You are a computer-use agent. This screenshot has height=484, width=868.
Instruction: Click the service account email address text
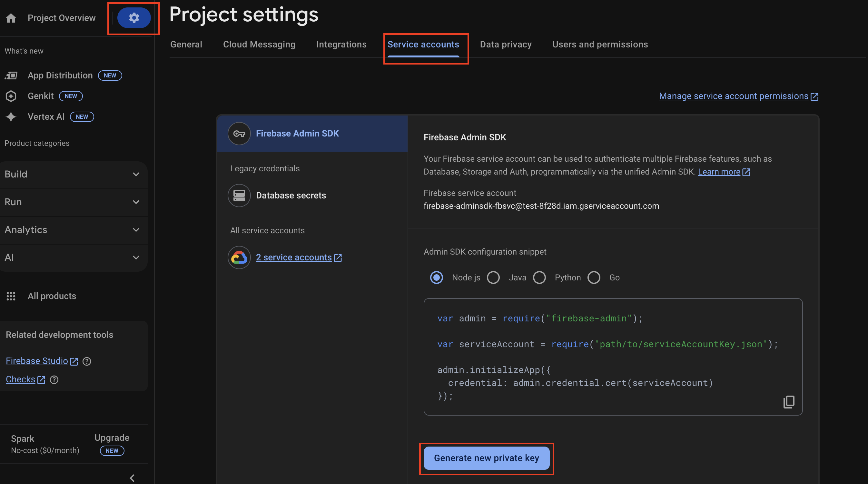pyautogui.click(x=541, y=206)
